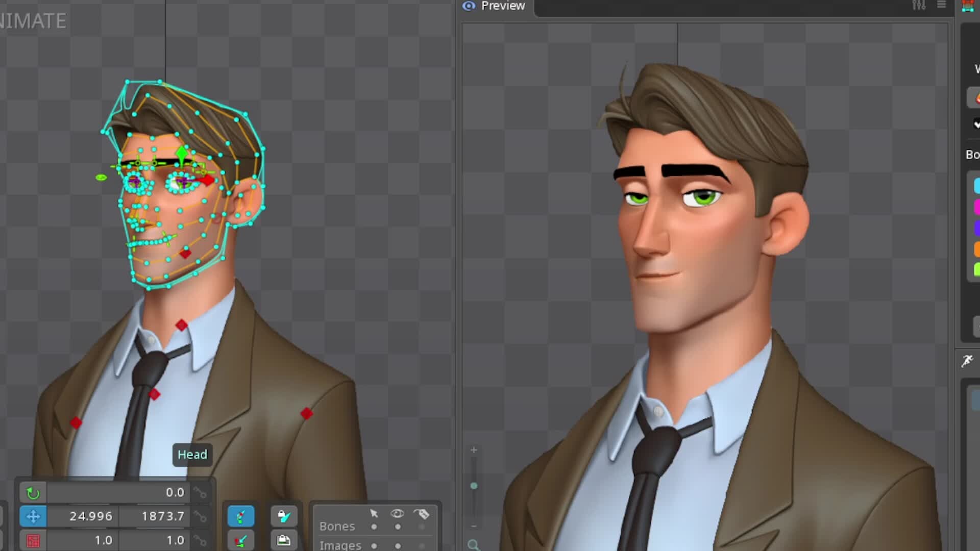Select the orange bone color swatch
This screenshot has width=980, height=551.
point(977,248)
